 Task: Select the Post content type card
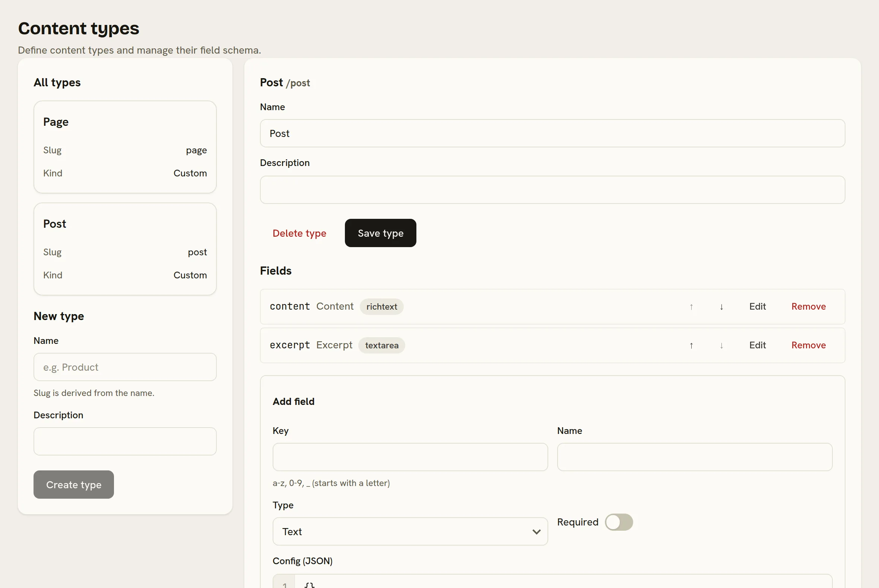point(125,249)
